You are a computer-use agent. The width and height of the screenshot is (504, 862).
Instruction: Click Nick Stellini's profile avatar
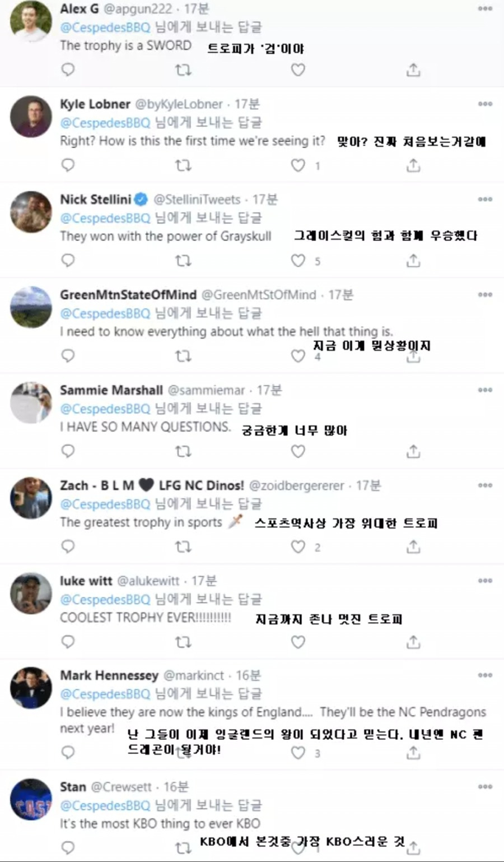coord(31,212)
